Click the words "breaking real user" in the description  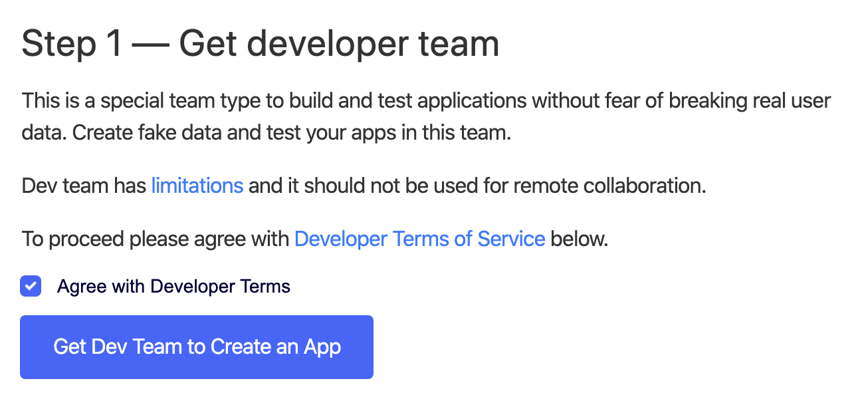coord(750,101)
